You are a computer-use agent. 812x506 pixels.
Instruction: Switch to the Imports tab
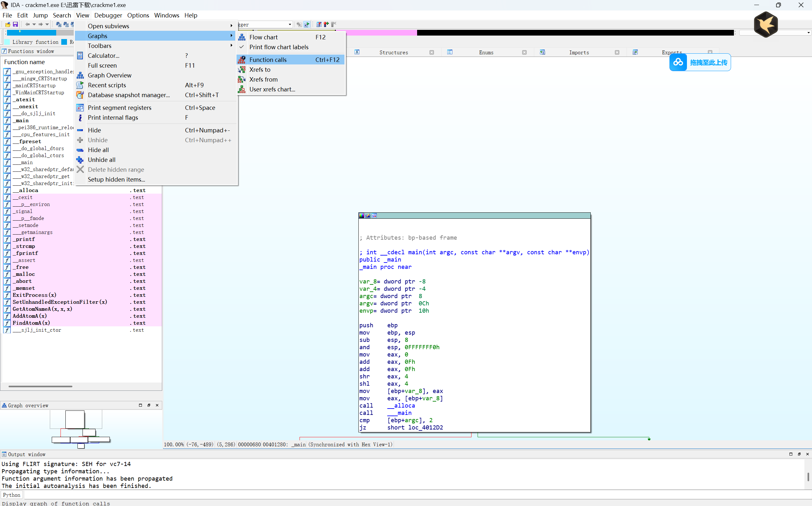point(579,53)
